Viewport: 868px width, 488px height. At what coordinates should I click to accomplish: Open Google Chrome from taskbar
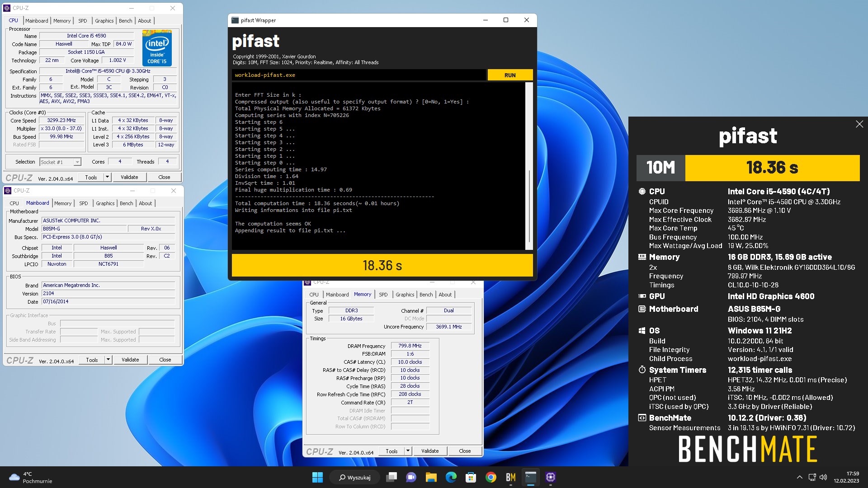click(x=491, y=477)
